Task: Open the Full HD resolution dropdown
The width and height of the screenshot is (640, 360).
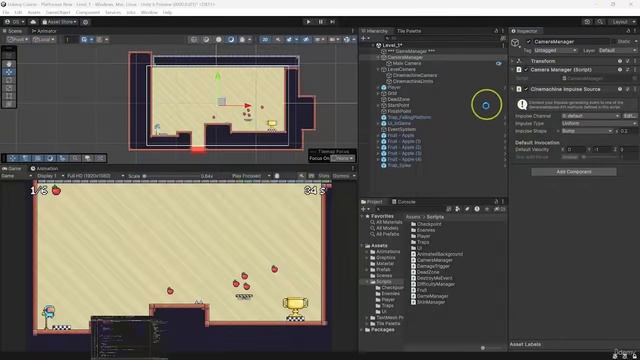Action: pyautogui.click(x=95, y=176)
